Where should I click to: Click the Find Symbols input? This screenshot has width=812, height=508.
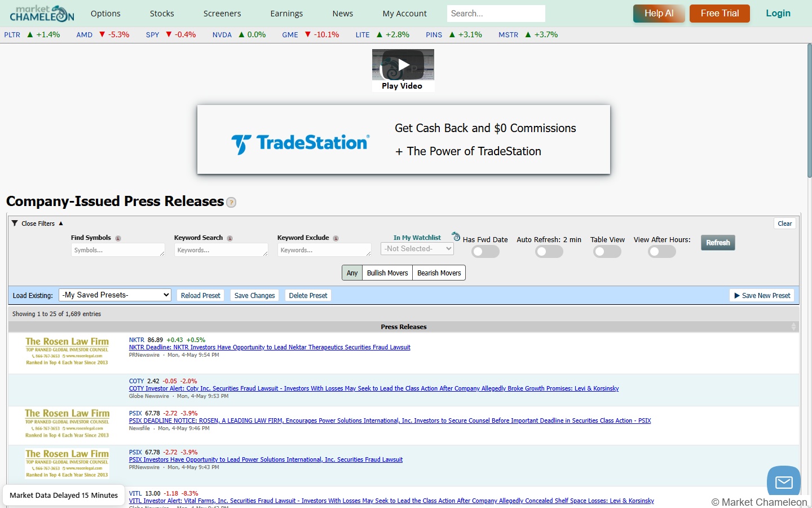click(118, 250)
